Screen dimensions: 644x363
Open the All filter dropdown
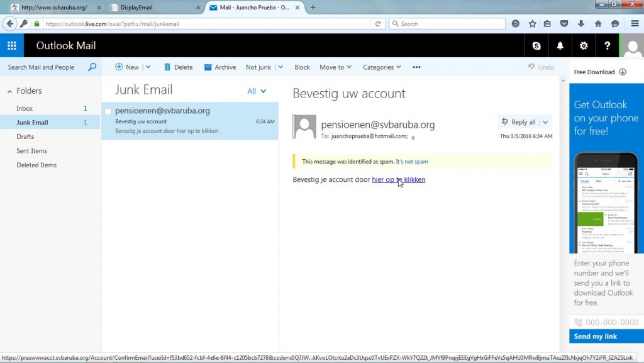pos(257,91)
